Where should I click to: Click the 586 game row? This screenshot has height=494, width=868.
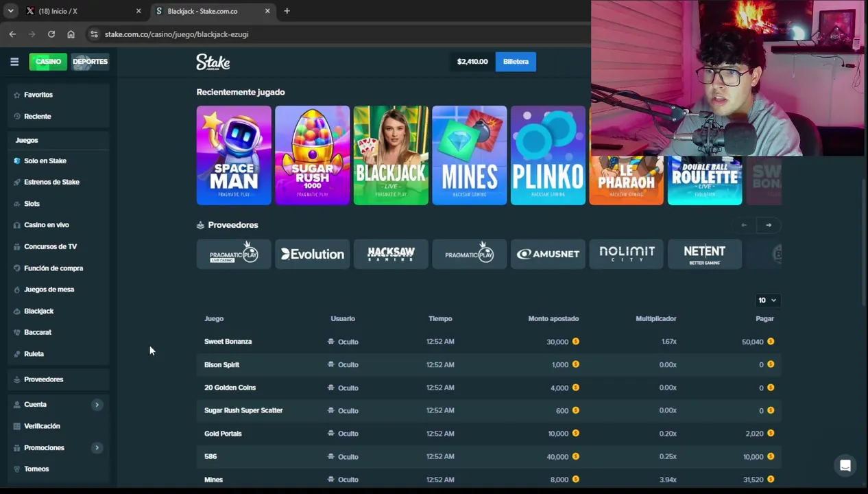[x=489, y=456]
